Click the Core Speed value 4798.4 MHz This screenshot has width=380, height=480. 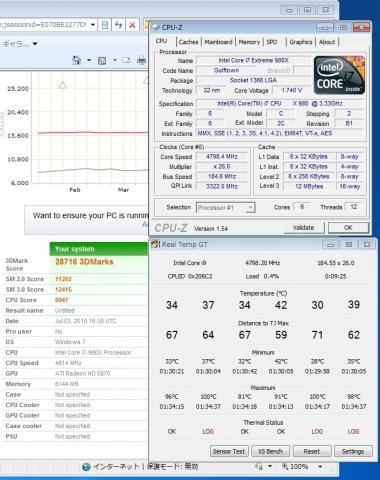pyautogui.click(x=222, y=156)
